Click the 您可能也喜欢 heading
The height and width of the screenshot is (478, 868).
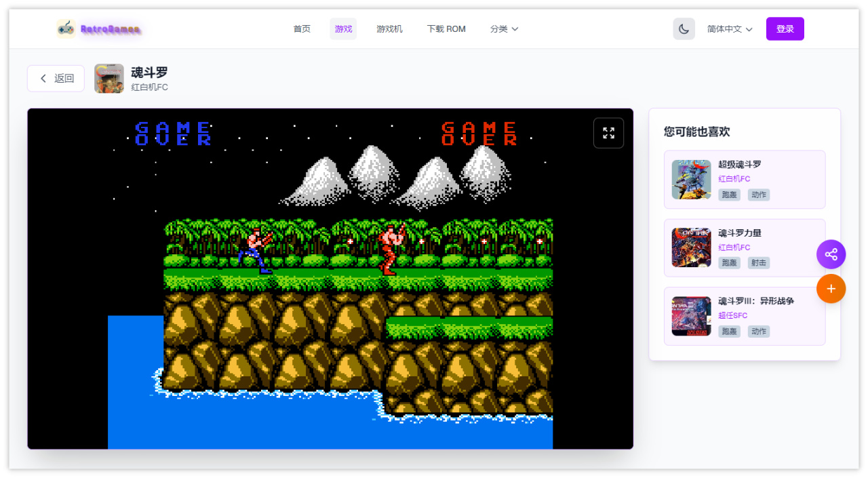(697, 132)
